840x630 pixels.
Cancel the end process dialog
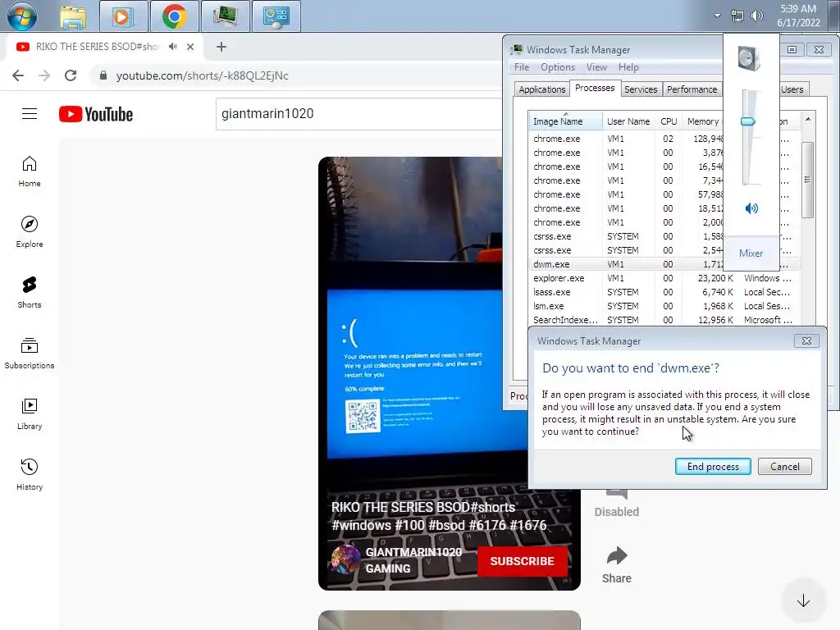click(785, 467)
